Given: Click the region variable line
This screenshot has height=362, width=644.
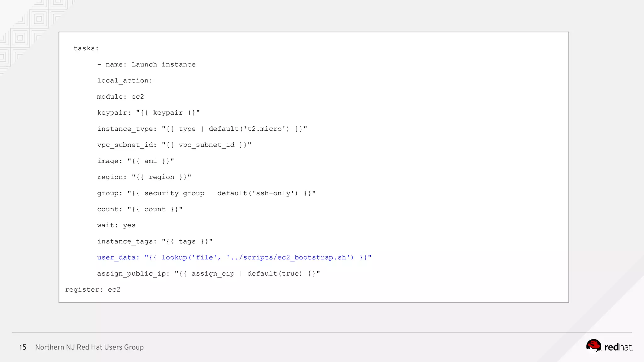Looking at the screenshot, I should pos(144,177).
